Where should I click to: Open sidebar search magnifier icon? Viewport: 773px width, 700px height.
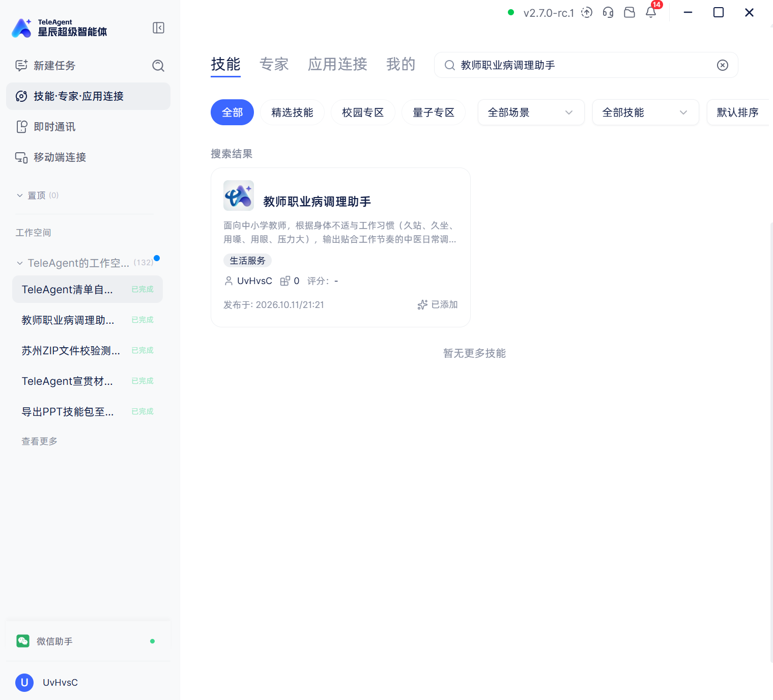(x=158, y=66)
